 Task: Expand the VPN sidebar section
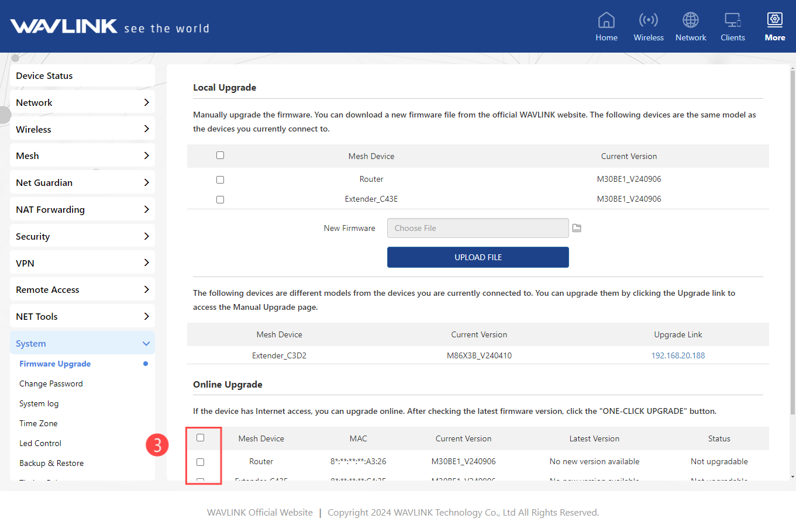pos(82,263)
